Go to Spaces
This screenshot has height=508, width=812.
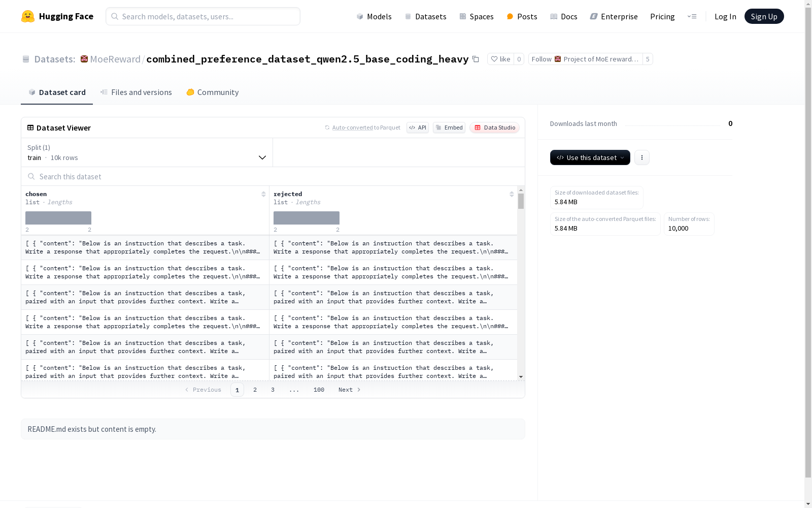476,16
